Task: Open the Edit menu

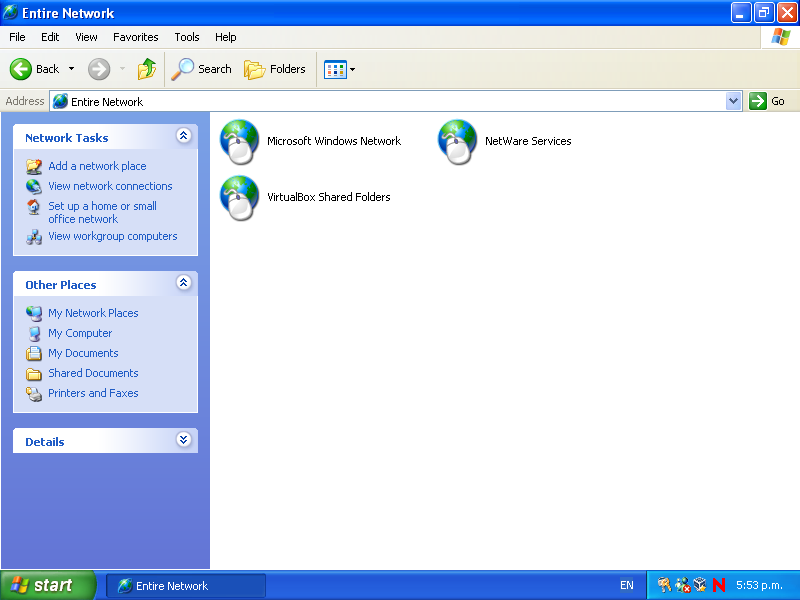Action: click(50, 37)
